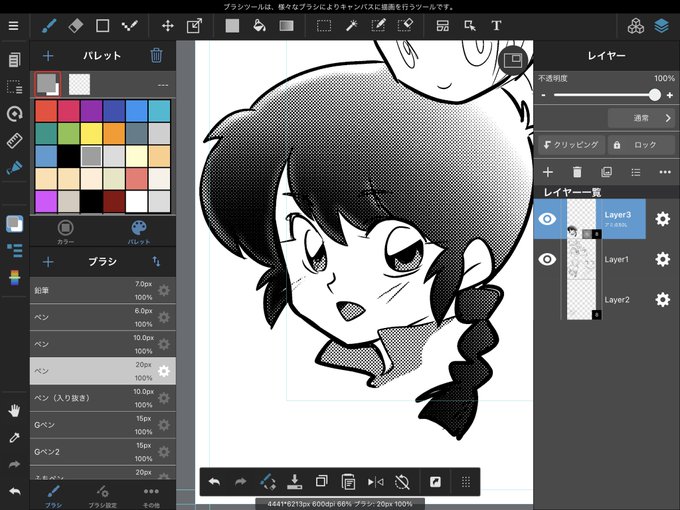Switch to the ブラシ設定 tab
This screenshot has height=510, width=680.
[x=103, y=496]
